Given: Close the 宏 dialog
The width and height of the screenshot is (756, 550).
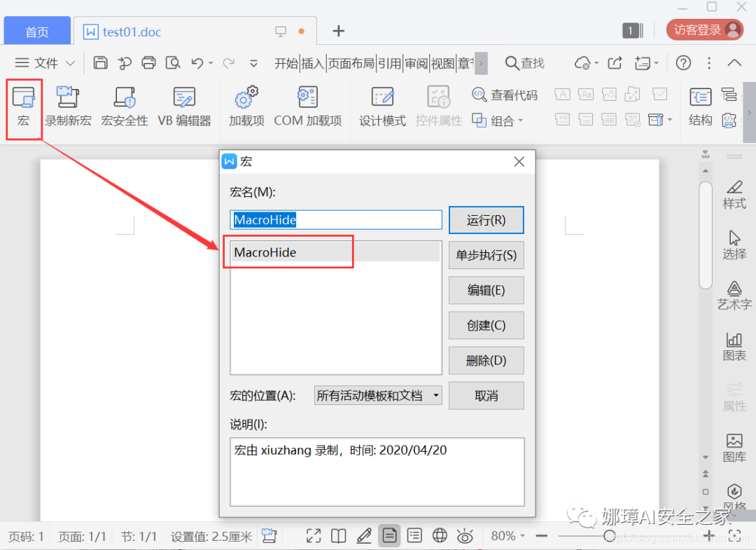Looking at the screenshot, I should pos(519,162).
